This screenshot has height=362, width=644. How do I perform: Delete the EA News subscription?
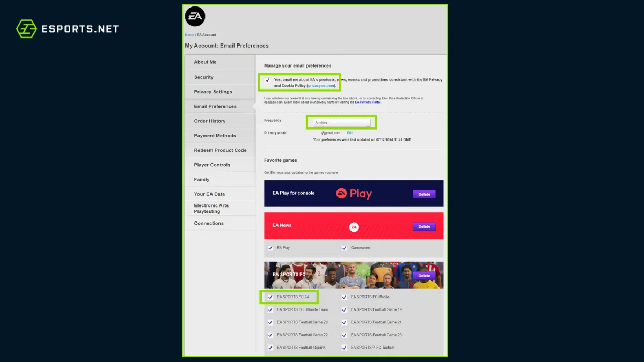[424, 226]
